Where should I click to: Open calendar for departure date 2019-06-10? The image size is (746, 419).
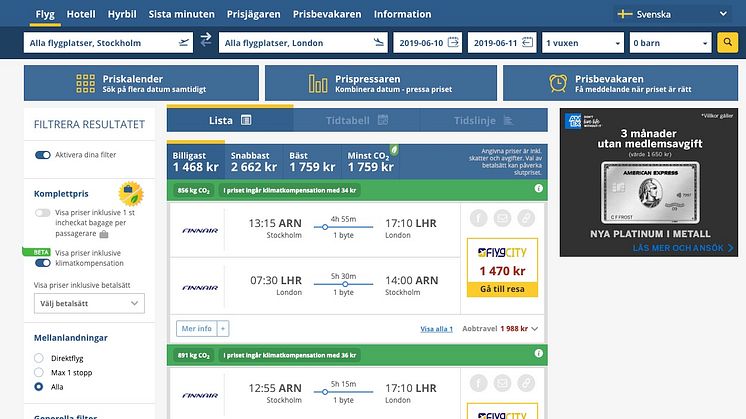[x=453, y=43]
